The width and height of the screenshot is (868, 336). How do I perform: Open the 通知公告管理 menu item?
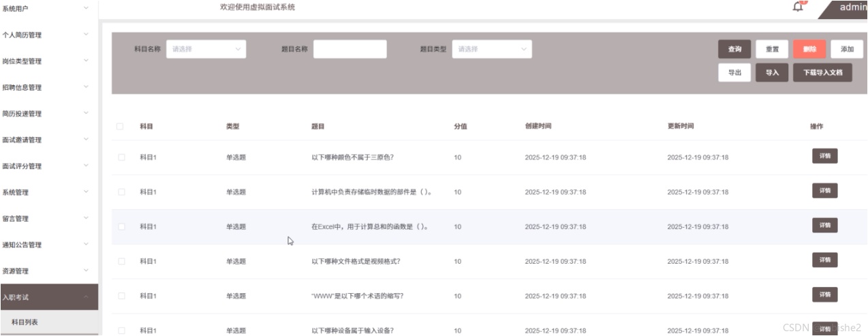[x=49, y=245]
